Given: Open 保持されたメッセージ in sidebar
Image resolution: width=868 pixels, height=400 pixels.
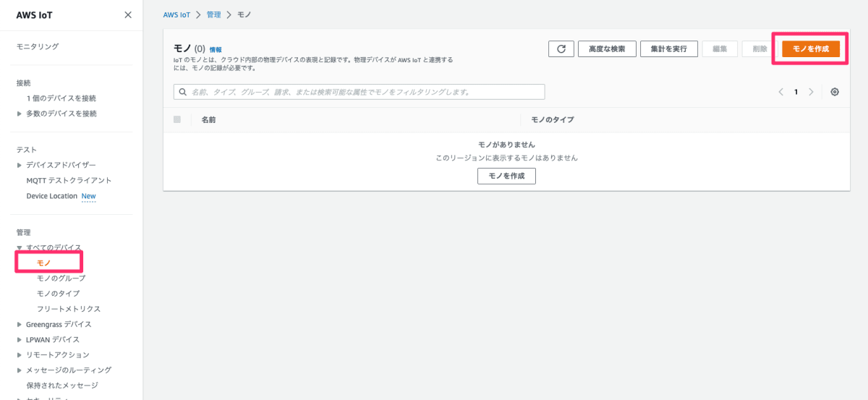Looking at the screenshot, I should click(x=62, y=385).
